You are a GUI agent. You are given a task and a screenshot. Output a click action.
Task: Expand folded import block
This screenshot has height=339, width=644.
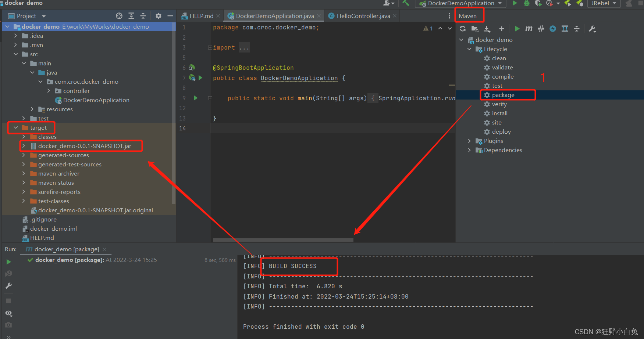[x=210, y=47]
